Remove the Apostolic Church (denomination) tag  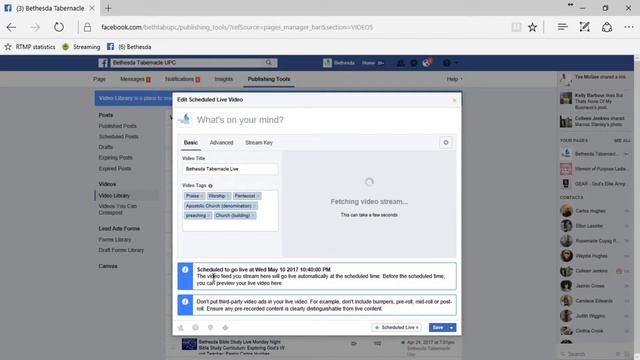254,206
